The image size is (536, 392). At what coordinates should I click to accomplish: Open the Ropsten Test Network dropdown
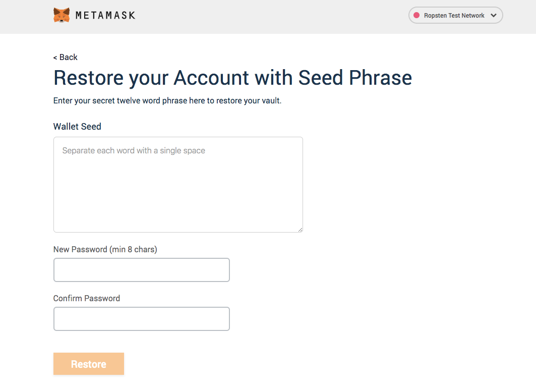455,16
